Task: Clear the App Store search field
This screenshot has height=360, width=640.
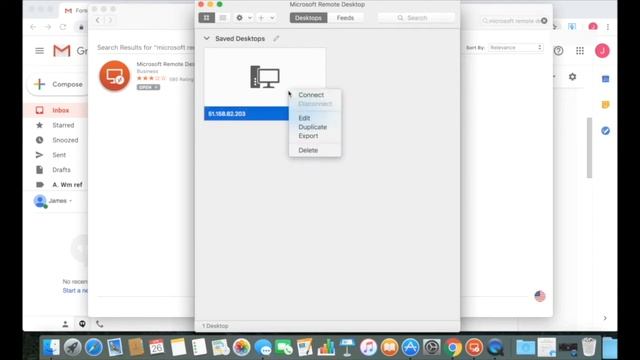Action: [x=544, y=20]
